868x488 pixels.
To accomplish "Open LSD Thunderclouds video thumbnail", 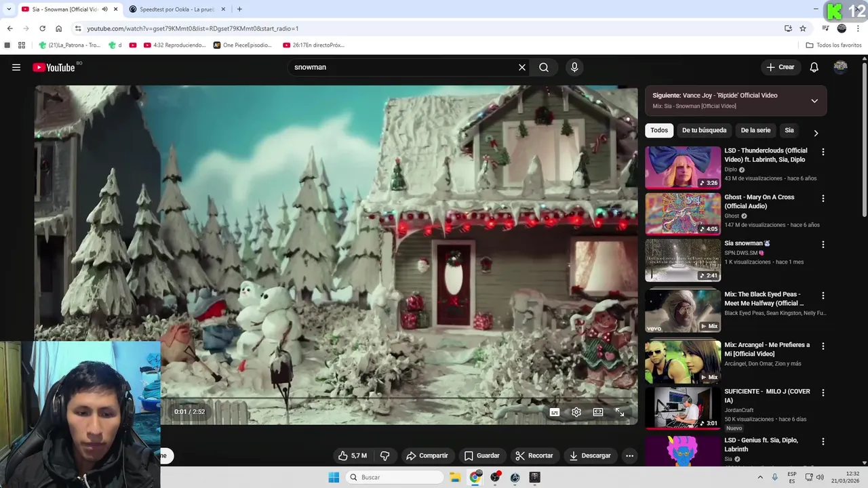I will 683,167.
